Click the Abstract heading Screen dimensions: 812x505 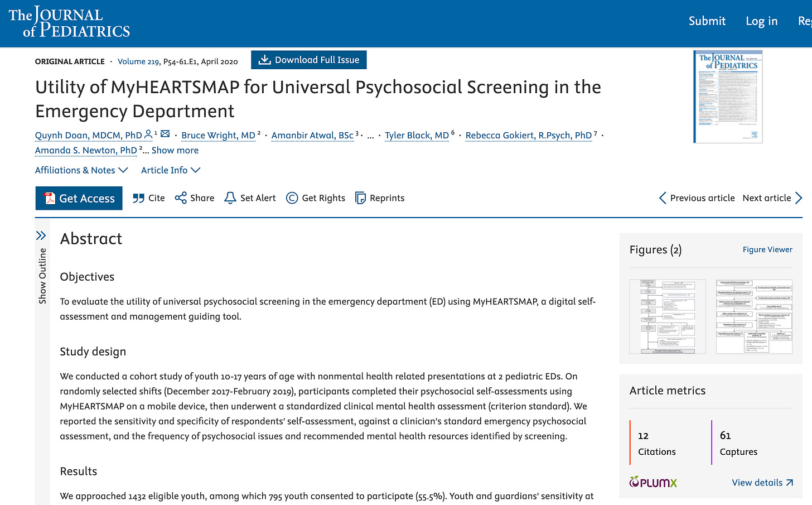[x=91, y=239]
